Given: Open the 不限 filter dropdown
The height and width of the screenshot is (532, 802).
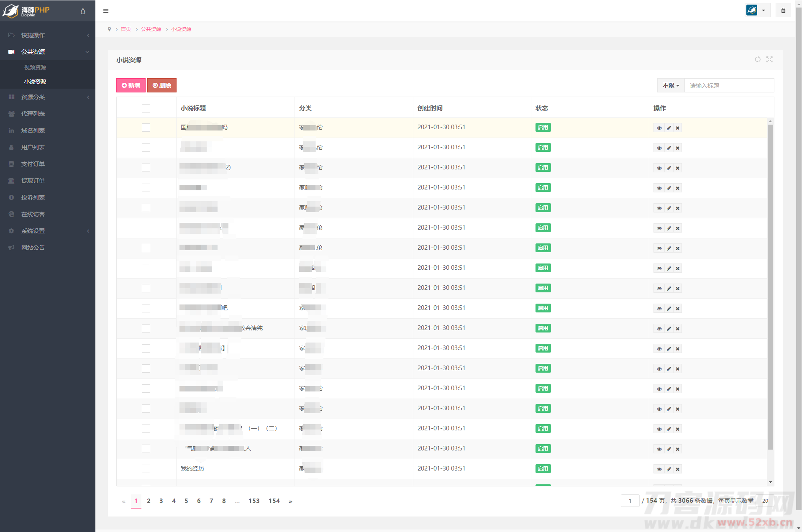Looking at the screenshot, I should (671, 85).
